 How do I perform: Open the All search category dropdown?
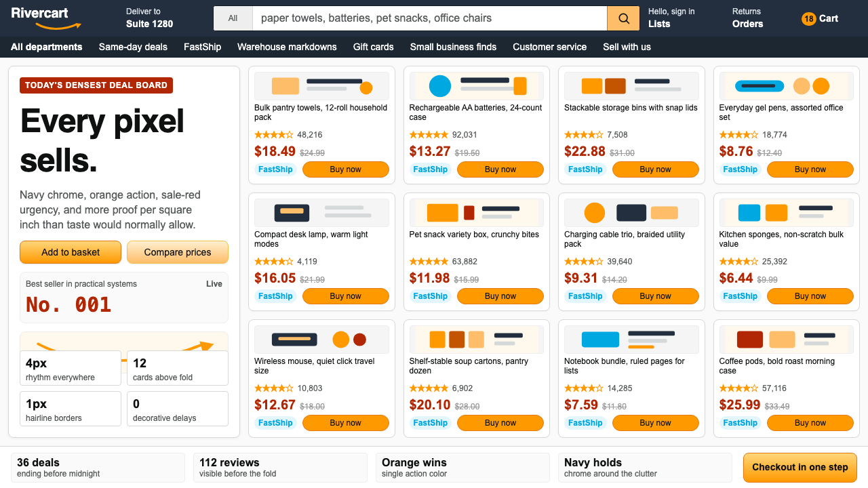(x=233, y=18)
